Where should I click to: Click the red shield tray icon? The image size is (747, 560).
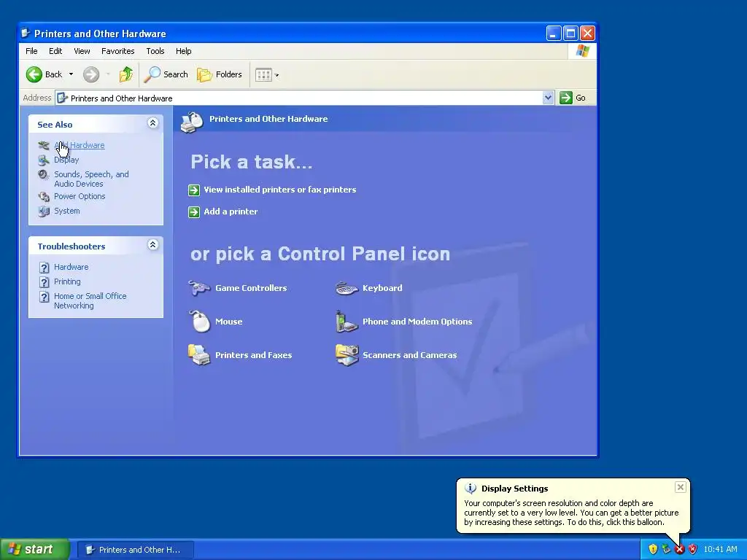pos(693,549)
